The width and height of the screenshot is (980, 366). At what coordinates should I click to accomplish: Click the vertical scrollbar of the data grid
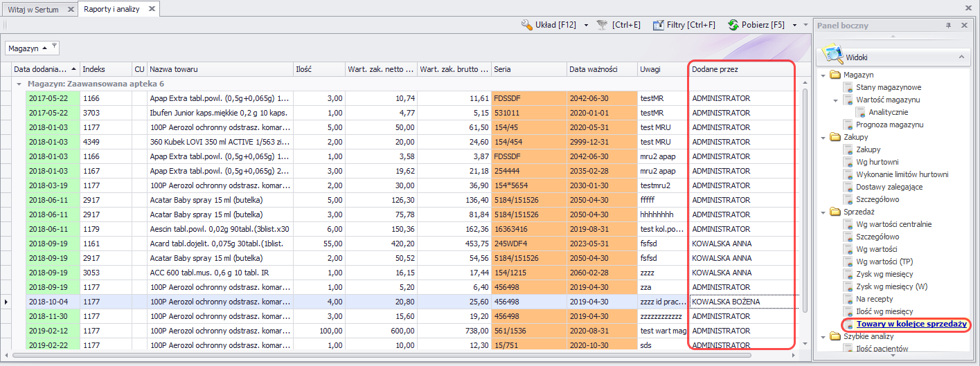tap(805, 201)
